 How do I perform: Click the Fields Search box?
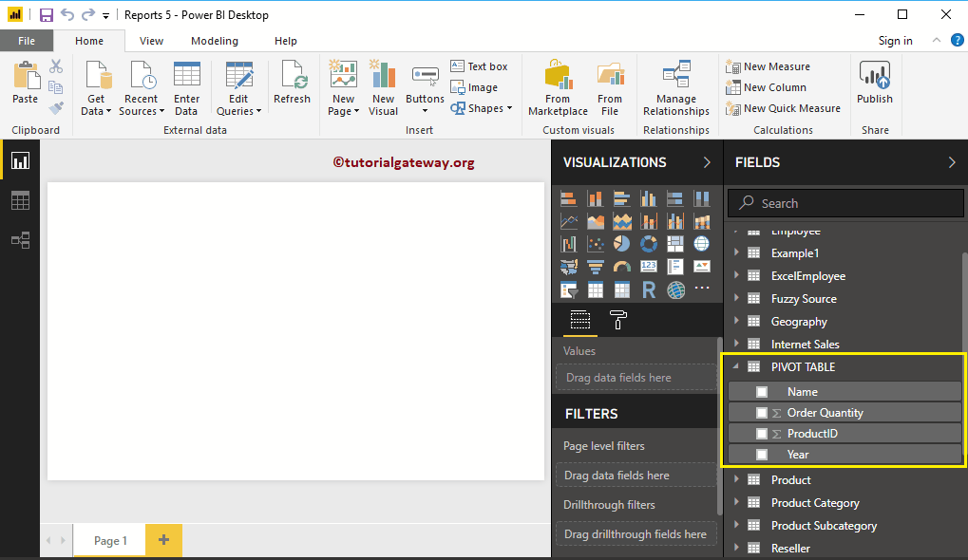point(845,203)
